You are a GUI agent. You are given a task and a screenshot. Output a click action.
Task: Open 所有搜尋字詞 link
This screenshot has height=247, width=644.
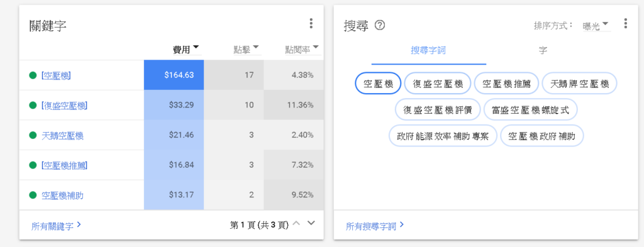click(x=375, y=226)
